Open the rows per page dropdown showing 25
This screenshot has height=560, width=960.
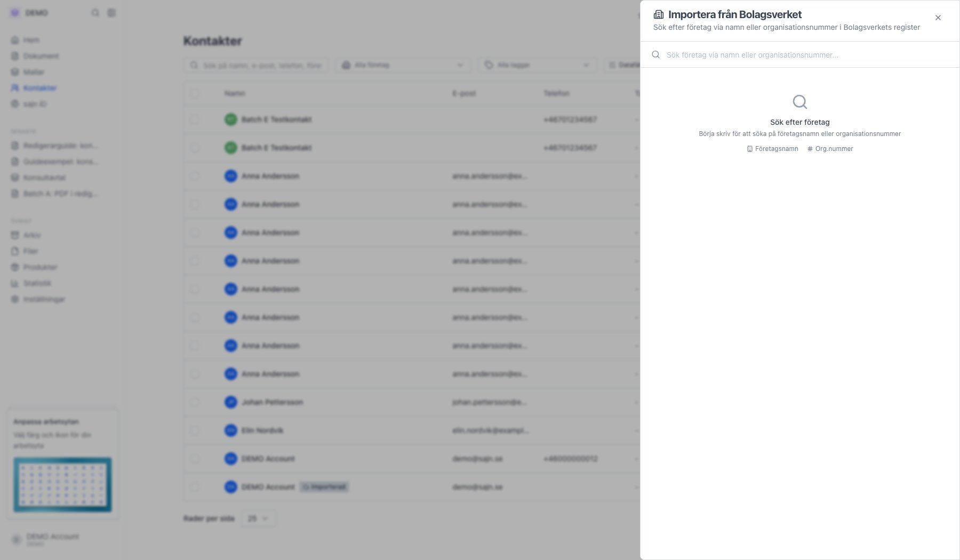(259, 518)
